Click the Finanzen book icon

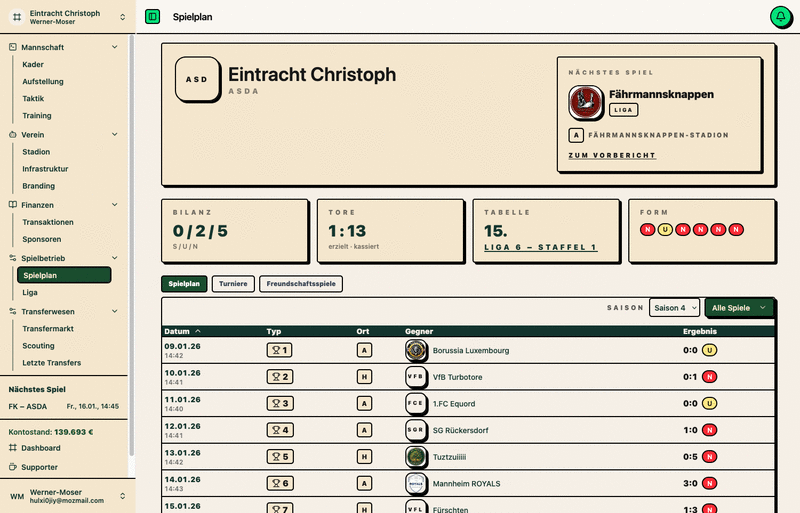click(13, 205)
